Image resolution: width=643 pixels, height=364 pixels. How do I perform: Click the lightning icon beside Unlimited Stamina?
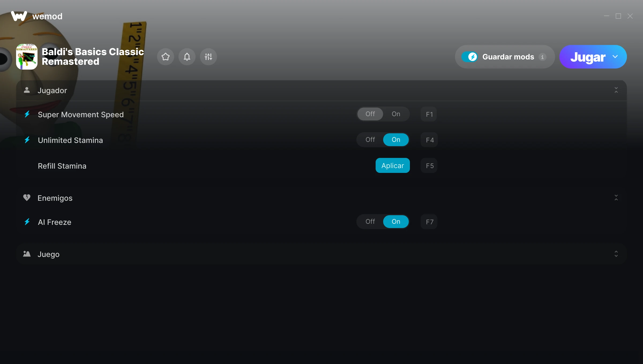click(27, 140)
